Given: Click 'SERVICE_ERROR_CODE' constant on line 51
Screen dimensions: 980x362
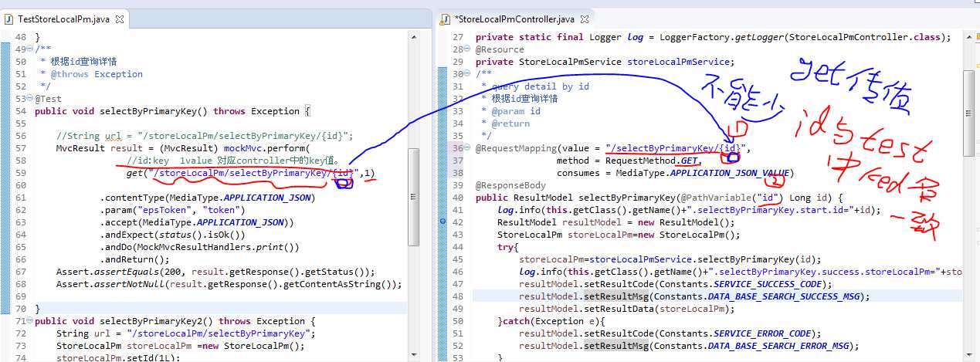Looking at the screenshot, I should (762, 333).
